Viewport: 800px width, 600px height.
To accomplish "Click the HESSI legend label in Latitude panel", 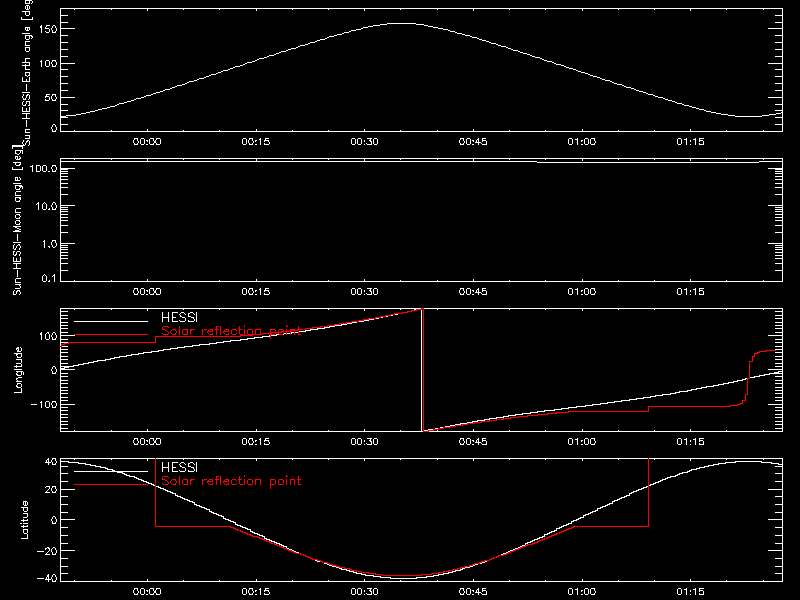I will [179, 467].
